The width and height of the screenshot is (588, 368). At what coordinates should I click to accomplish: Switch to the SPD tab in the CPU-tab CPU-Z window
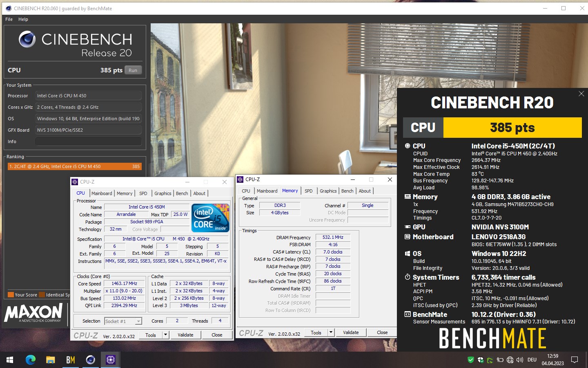[143, 193]
